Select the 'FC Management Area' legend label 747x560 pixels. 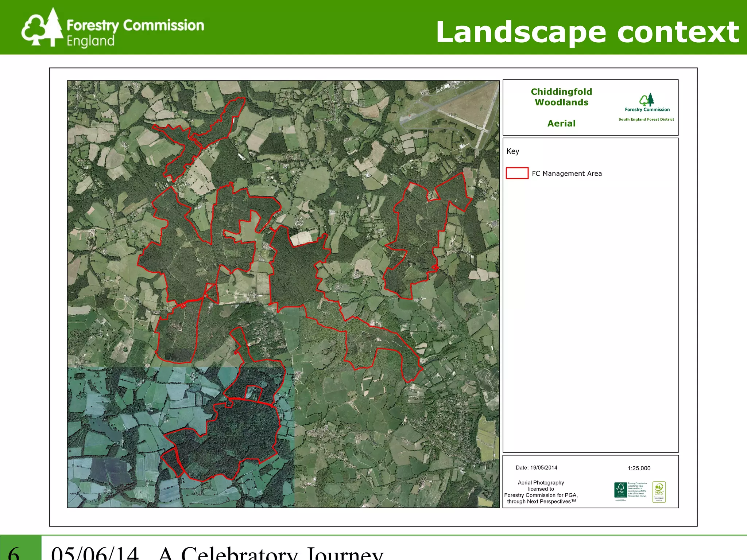[567, 174]
